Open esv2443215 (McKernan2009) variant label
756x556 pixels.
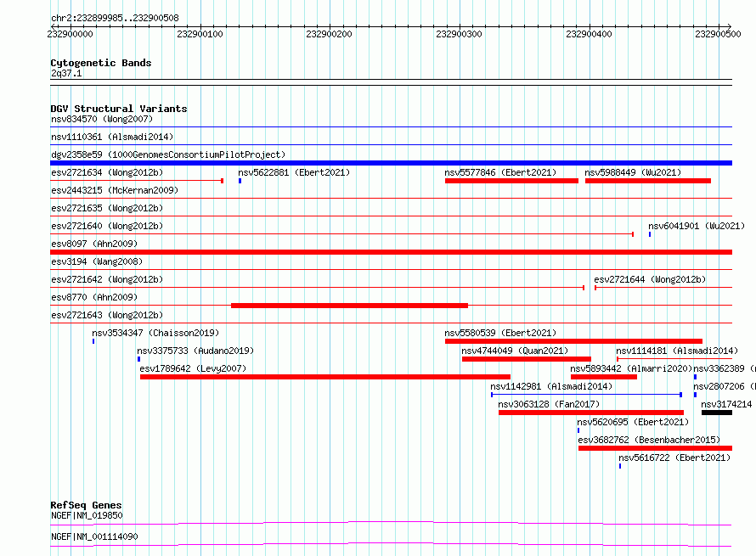point(115,190)
